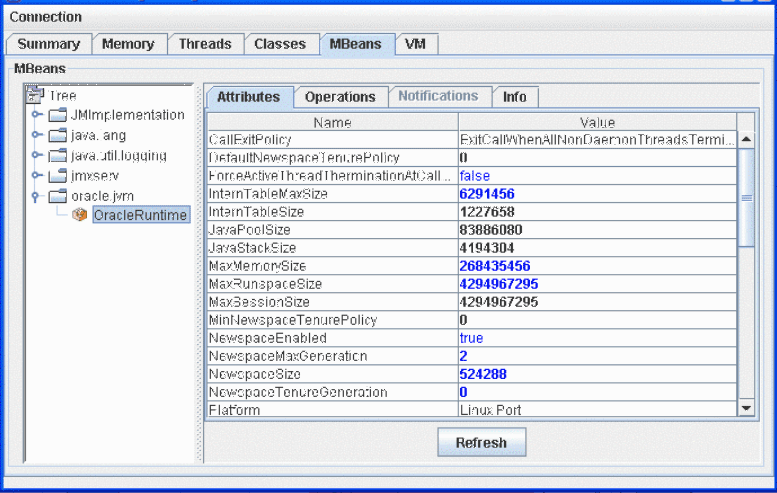The image size is (777, 493).
Task: Click the false value of ForceActiveThreadTermination
Action: [x=475, y=176]
